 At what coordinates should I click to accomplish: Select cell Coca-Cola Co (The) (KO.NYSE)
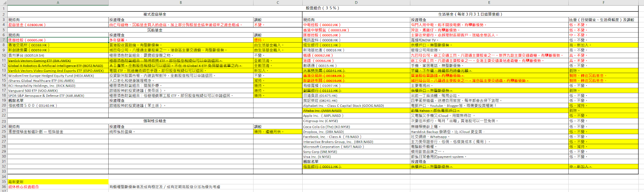[356, 127]
